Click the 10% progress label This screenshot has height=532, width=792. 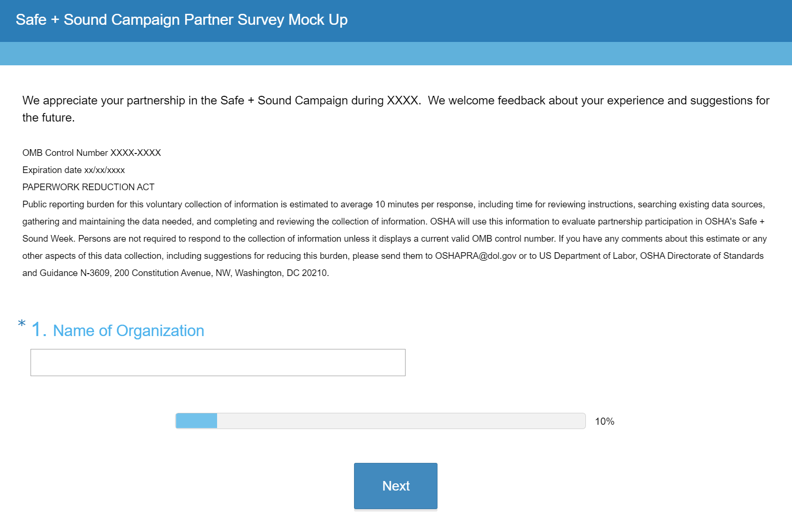[x=604, y=421]
